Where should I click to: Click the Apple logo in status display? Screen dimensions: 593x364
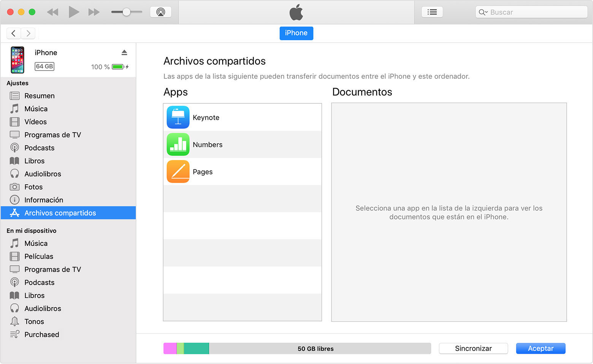pos(296,12)
